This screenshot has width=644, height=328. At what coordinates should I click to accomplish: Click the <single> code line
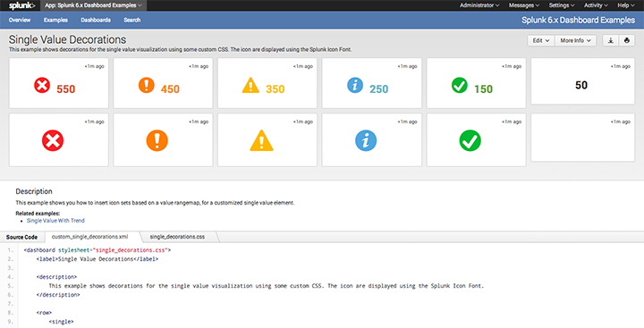61,322
